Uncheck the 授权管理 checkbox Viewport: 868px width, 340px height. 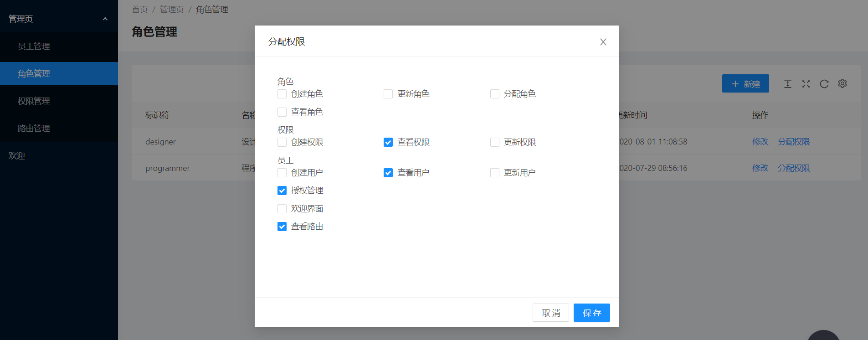pos(282,191)
